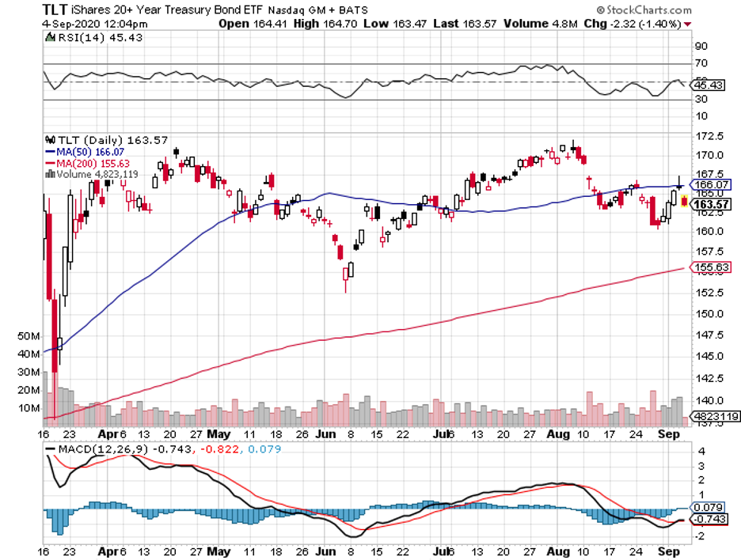Click the Jun label on the price chart axis
741x560 pixels.
(325, 434)
